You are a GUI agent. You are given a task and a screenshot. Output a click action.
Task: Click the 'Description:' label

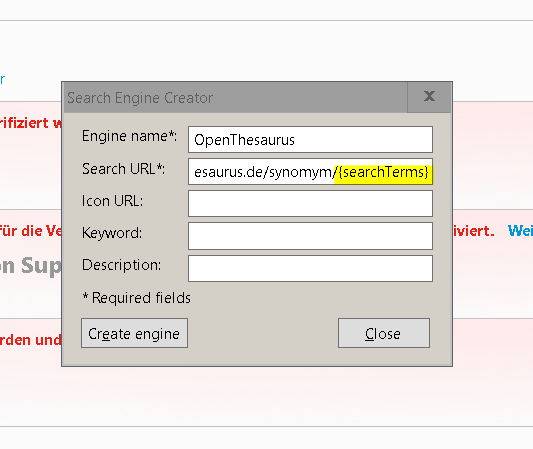121,265
